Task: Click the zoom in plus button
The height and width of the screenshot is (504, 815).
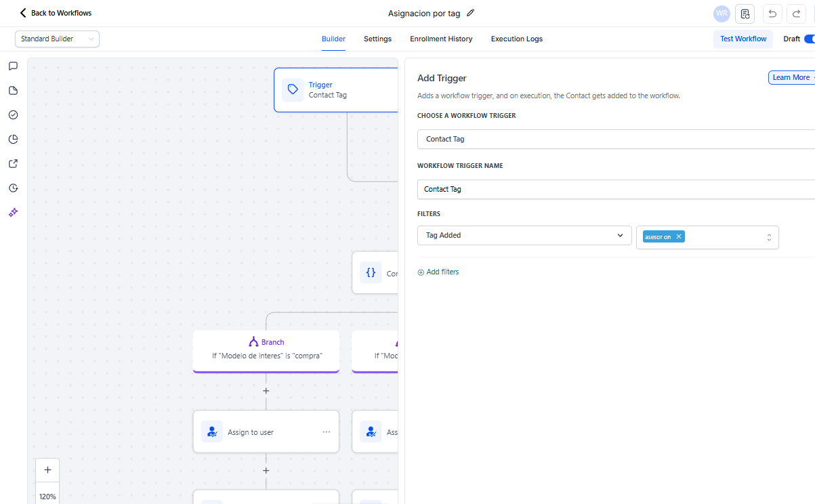Action: click(x=47, y=470)
